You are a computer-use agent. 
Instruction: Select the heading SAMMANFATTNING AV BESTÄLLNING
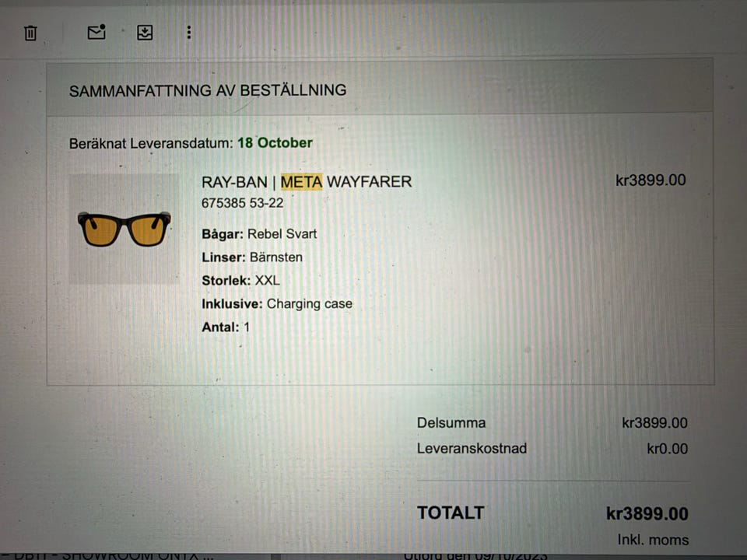point(208,90)
